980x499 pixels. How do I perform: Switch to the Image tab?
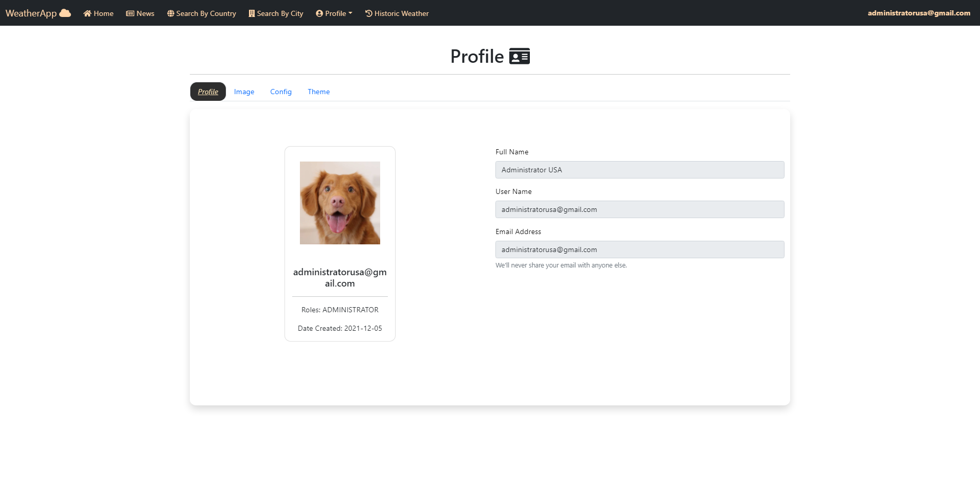(x=244, y=92)
